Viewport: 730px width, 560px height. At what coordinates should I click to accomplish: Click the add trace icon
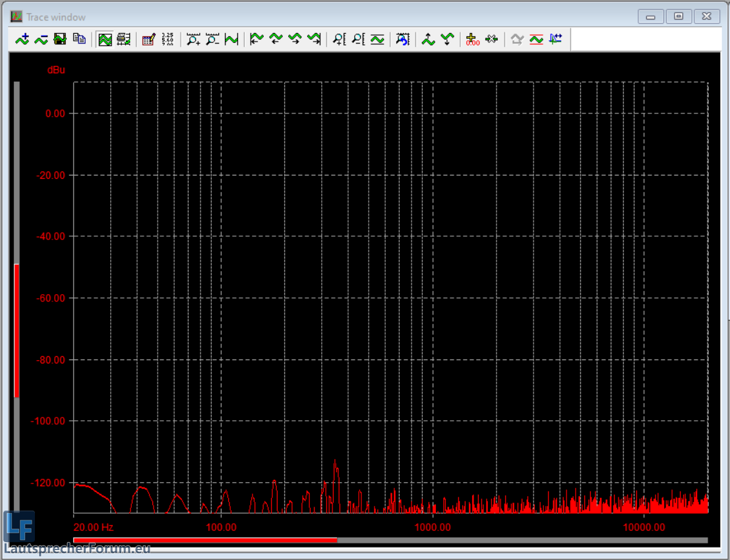(22, 40)
